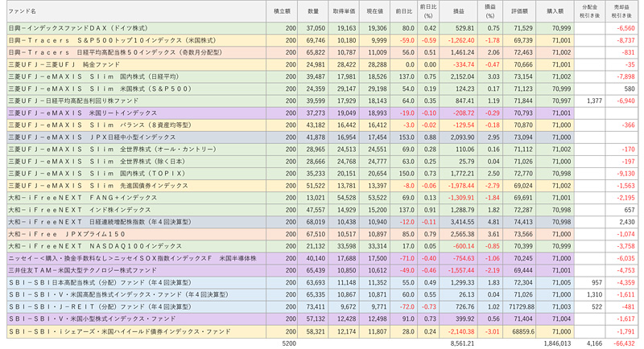Screen dimensions: 644x349
Task: Click 損益 cell showing -2,140.38
Action: [461, 331]
